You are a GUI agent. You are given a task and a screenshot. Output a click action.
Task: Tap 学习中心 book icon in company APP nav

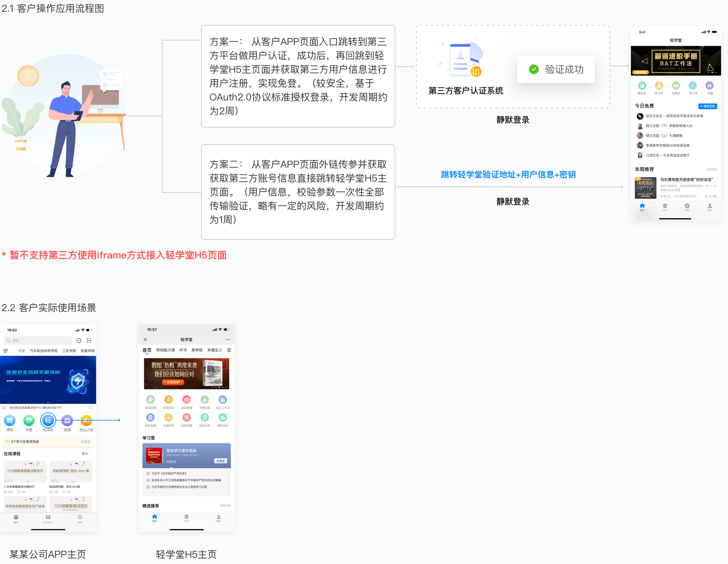point(48,517)
